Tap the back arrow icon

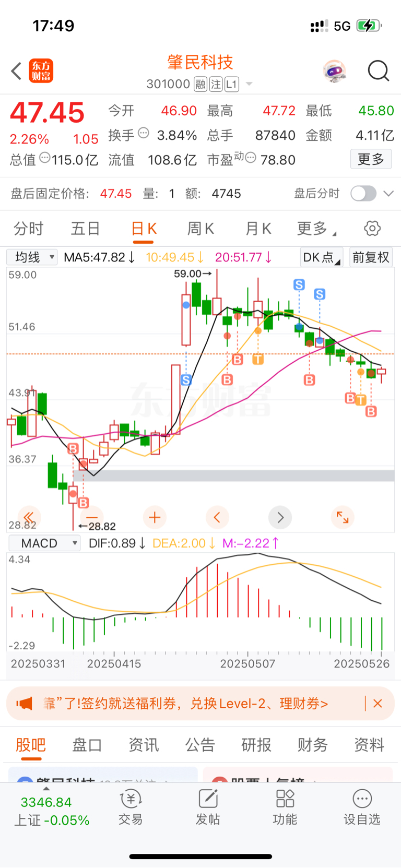tap(16, 71)
